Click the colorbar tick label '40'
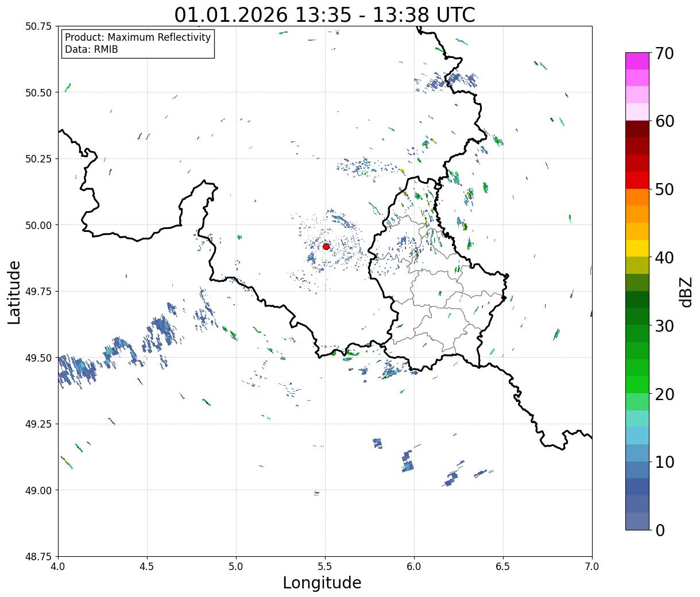Image resolution: width=700 pixels, height=597 pixels. tap(664, 257)
